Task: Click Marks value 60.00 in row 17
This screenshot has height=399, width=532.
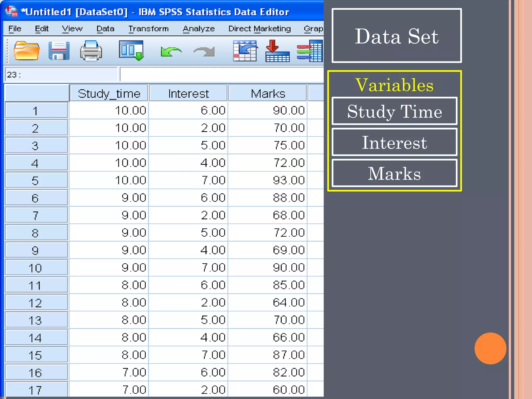Action: (268, 389)
